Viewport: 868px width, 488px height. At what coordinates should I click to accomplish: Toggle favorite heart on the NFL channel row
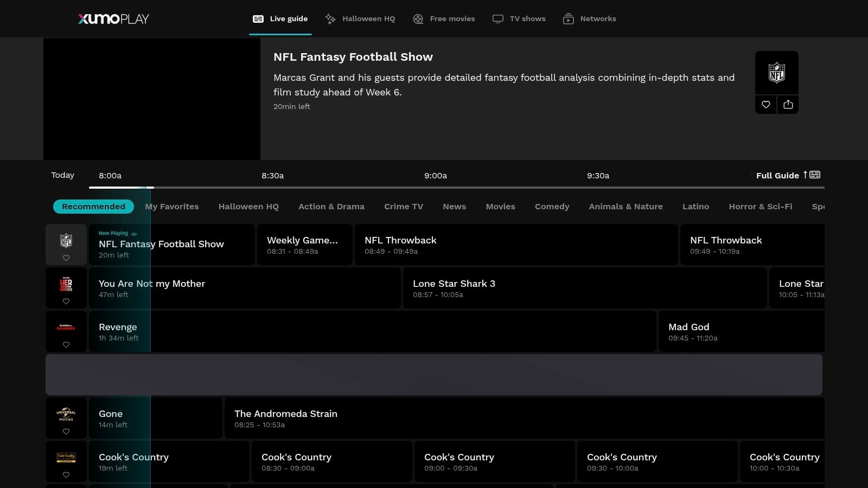(66, 258)
